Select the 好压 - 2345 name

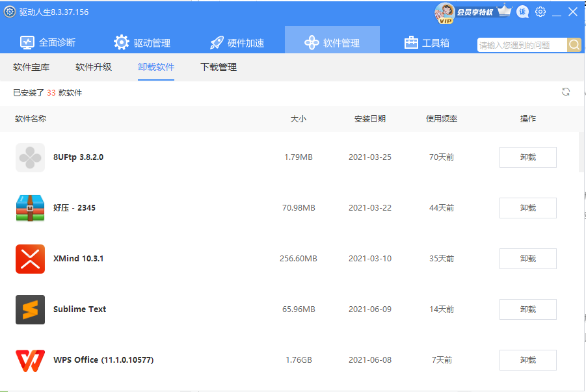(74, 208)
